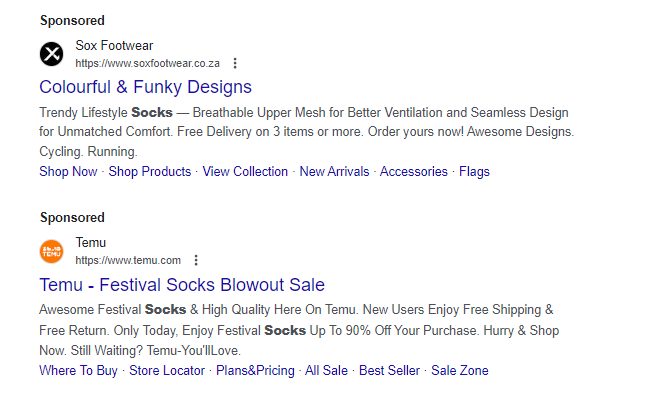Go to the Sale Zone sitelink

point(460,370)
